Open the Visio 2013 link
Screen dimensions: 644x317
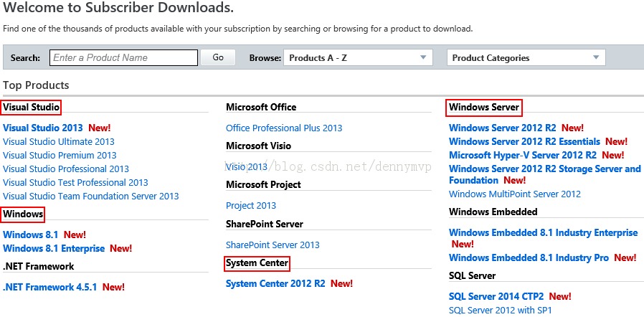(x=247, y=166)
